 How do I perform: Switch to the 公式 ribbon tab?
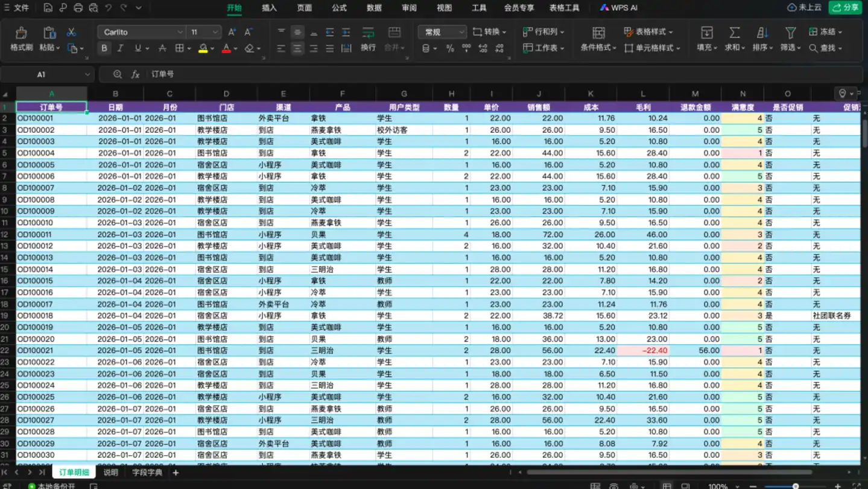[339, 8]
